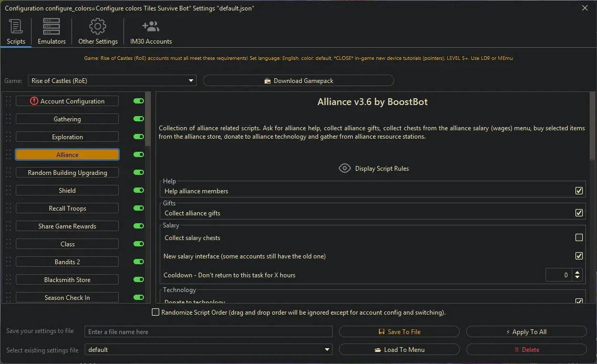
Task: Open the existing settings file dropdown
Action: 208,349
